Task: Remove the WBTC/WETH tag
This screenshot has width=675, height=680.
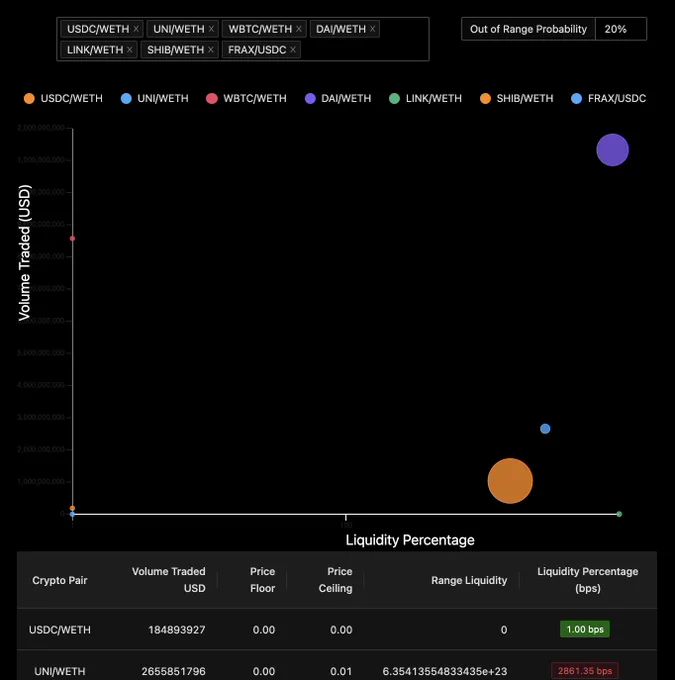Action: click(298, 29)
